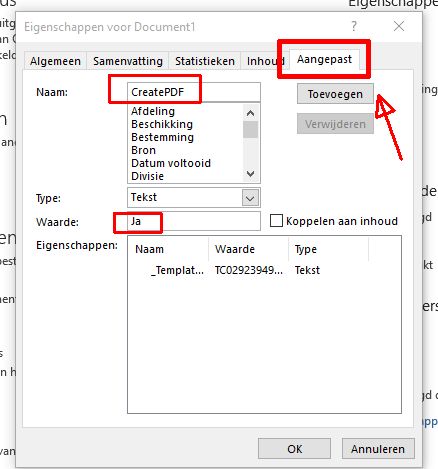Select the Aangepast tab
The width and height of the screenshot is (438, 469).
tap(324, 59)
